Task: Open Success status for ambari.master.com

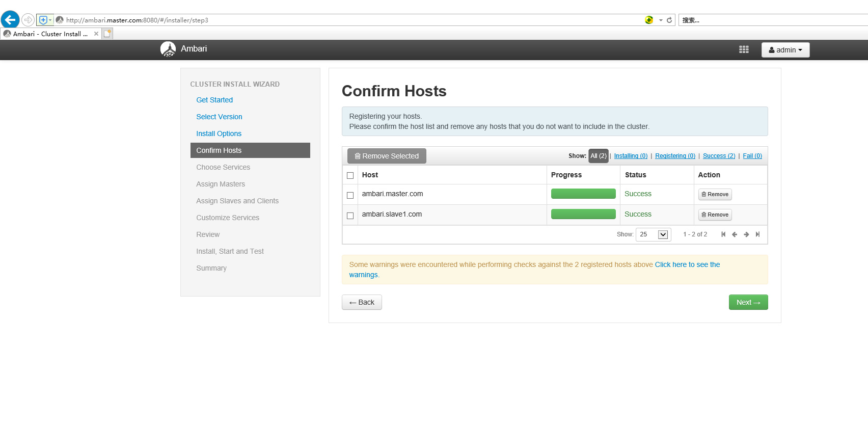Action: point(638,194)
